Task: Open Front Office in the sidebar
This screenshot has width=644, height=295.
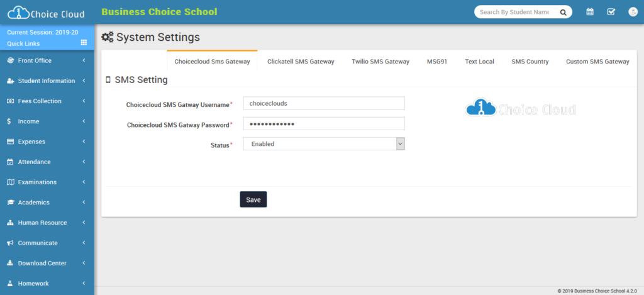Action: click(47, 60)
